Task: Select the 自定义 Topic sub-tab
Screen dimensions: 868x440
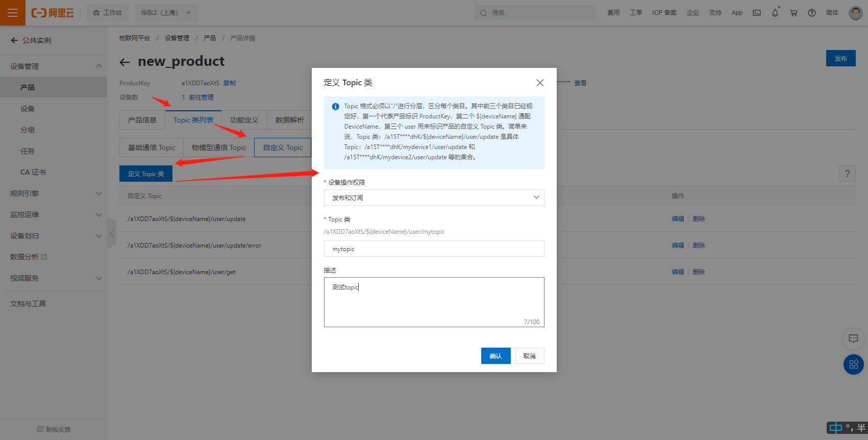Action: [283, 148]
